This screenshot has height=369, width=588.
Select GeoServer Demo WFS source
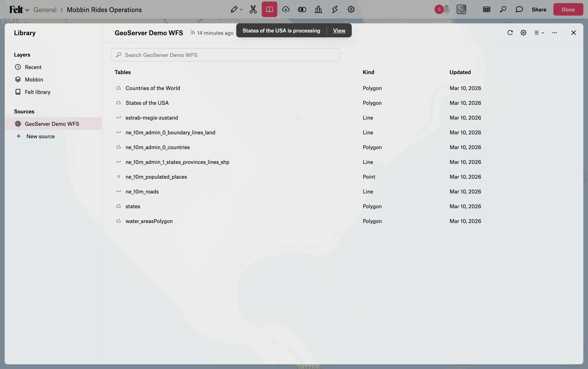tap(53, 124)
